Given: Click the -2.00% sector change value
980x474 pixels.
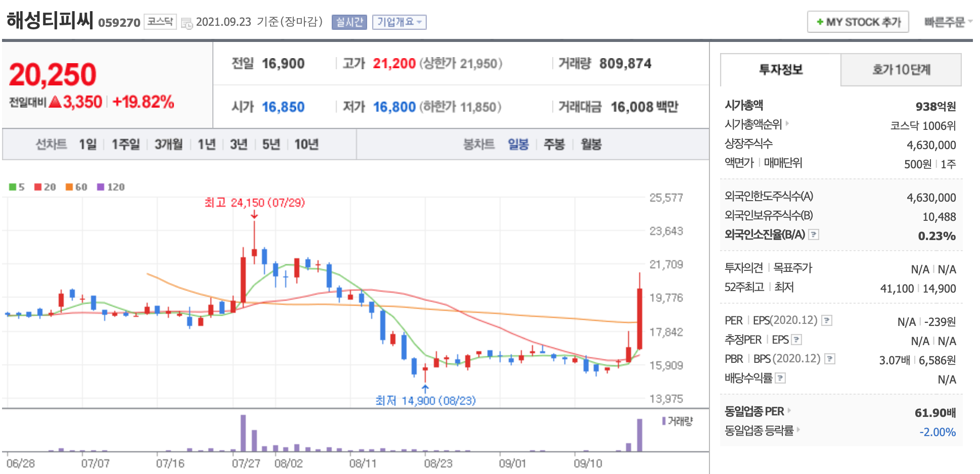Looking at the screenshot, I should point(938,432).
